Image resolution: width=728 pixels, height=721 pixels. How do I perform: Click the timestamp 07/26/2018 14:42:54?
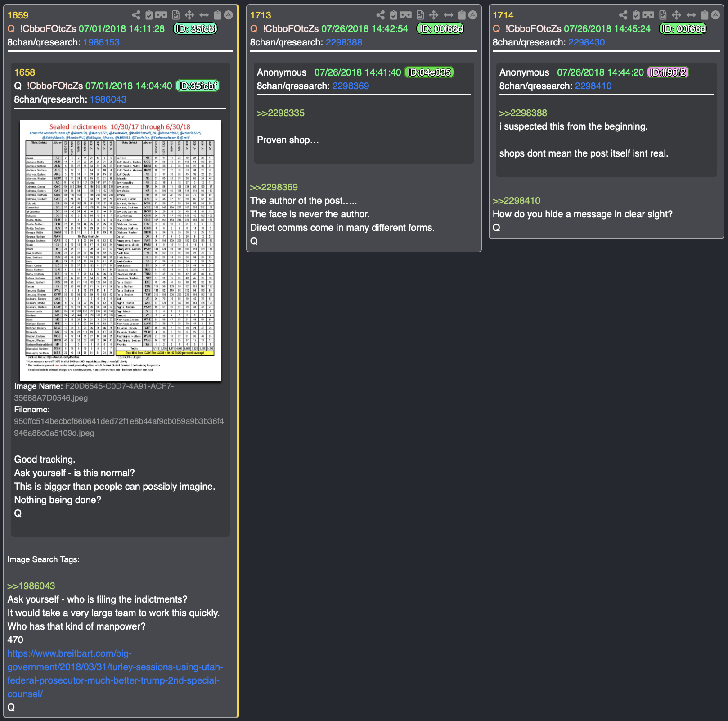click(364, 29)
